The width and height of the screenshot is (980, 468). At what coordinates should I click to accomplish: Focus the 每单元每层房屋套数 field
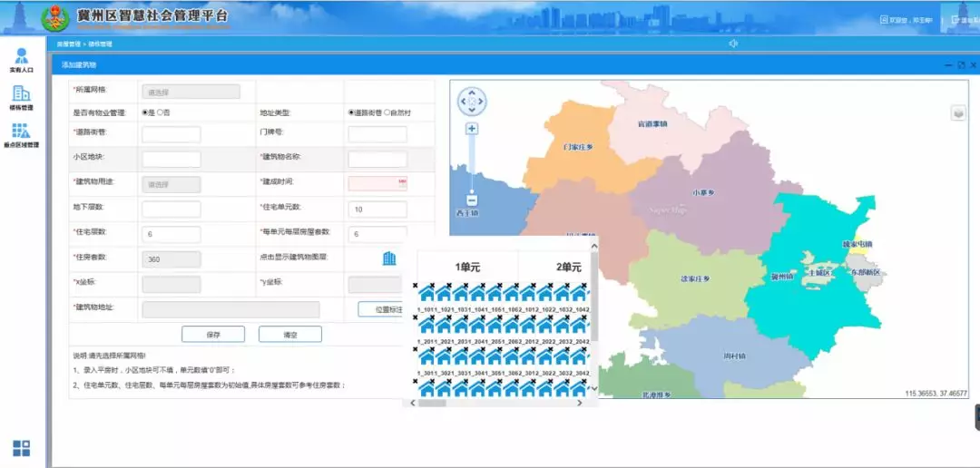pyautogui.click(x=377, y=234)
